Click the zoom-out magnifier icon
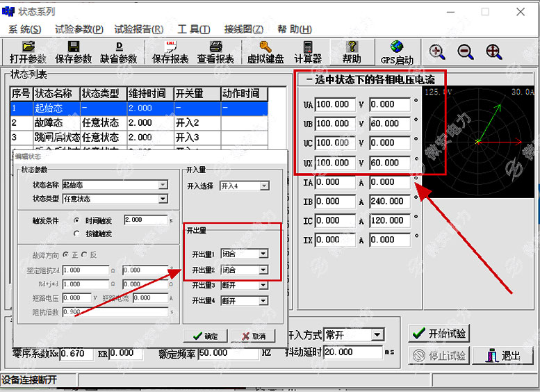Screen dimensions: 540x392 [466, 51]
